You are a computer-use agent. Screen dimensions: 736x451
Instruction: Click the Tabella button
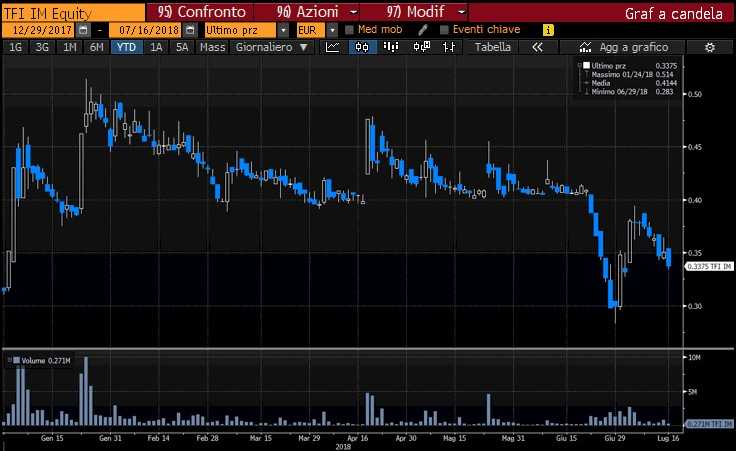(492, 47)
